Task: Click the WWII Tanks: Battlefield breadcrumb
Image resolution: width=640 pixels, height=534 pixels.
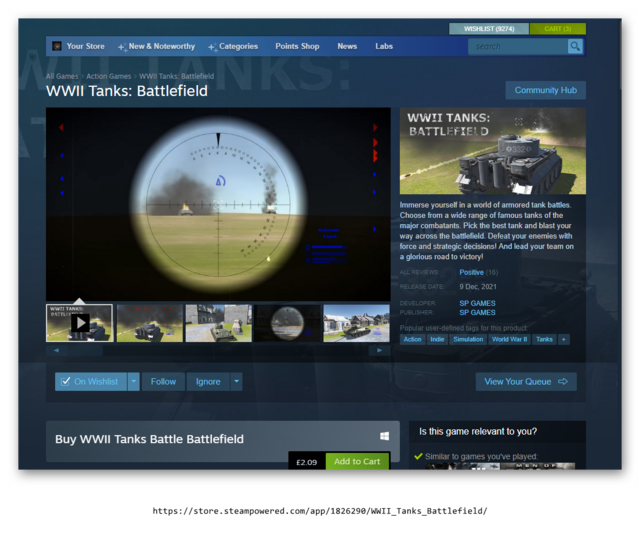Action: (x=176, y=76)
